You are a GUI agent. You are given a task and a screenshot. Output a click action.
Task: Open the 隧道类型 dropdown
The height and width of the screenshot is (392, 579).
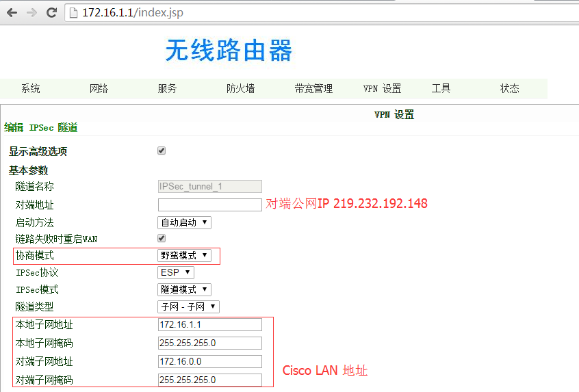189,306
